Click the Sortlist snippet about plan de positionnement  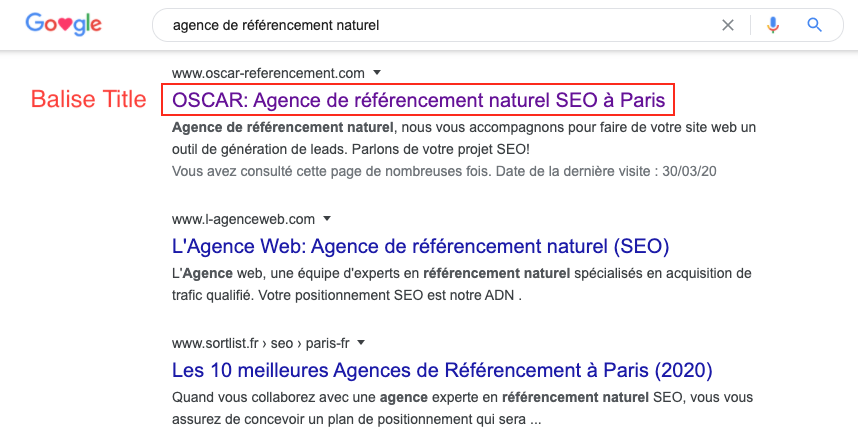coord(462,408)
